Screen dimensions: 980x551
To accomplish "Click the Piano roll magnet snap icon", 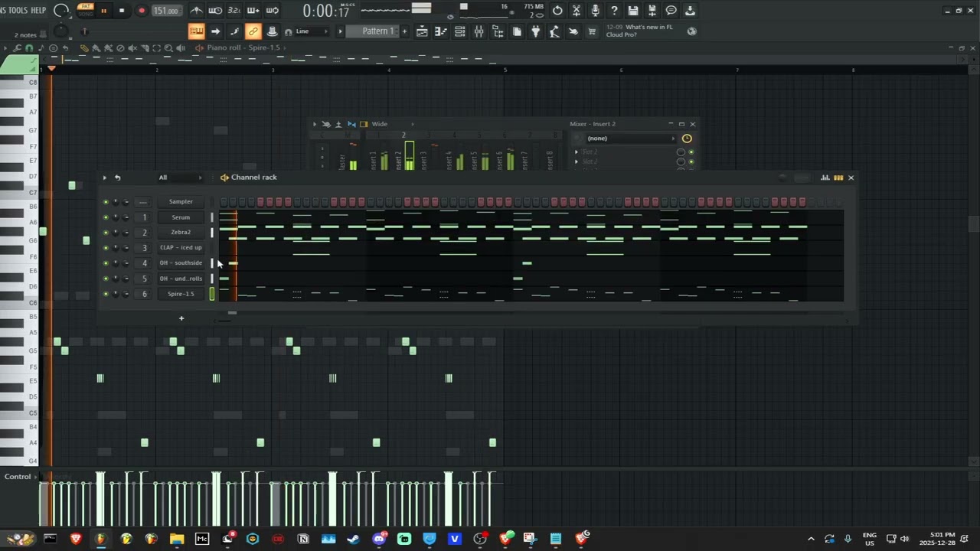I will (29, 48).
